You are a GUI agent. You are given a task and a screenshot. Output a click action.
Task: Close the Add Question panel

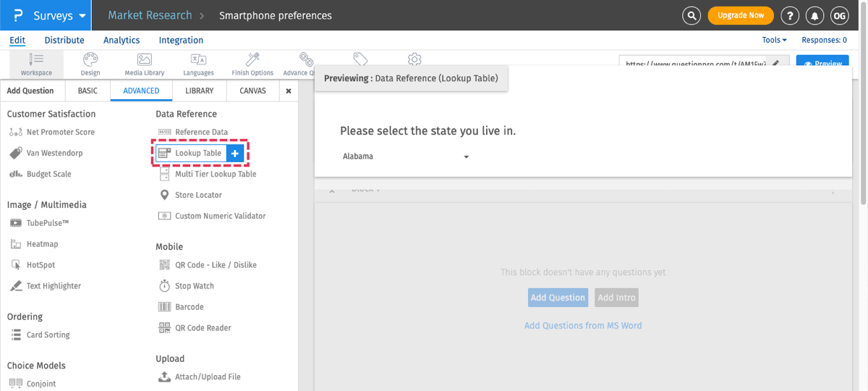pos(289,91)
